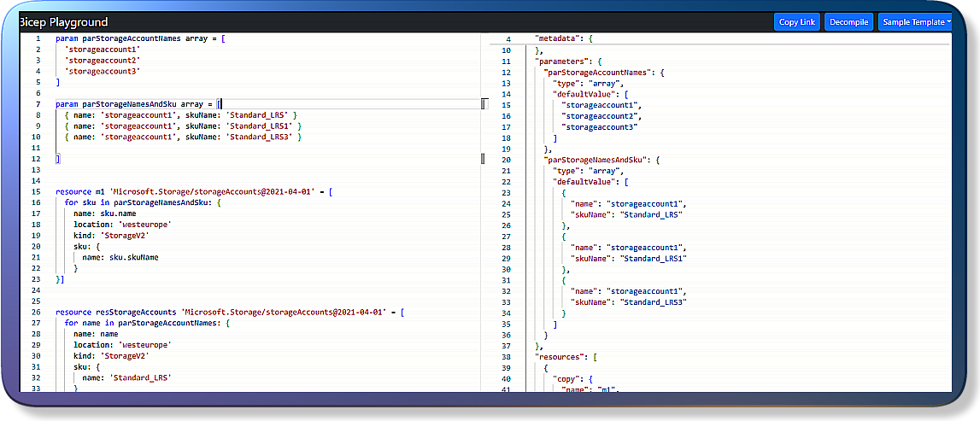Click "storageaccount3" in the JSON output
Image resolution: width=980 pixels, height=421 pixels.
[600, 126]
